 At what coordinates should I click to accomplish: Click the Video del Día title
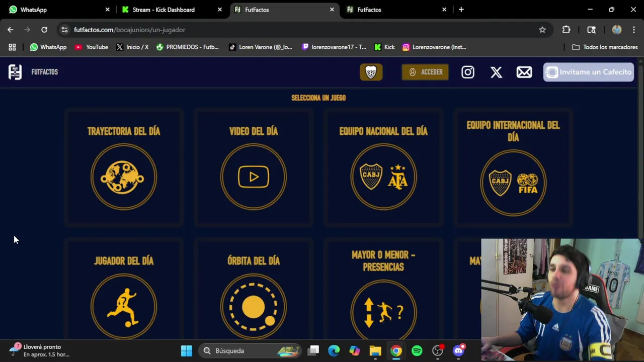tap(254, 131)
